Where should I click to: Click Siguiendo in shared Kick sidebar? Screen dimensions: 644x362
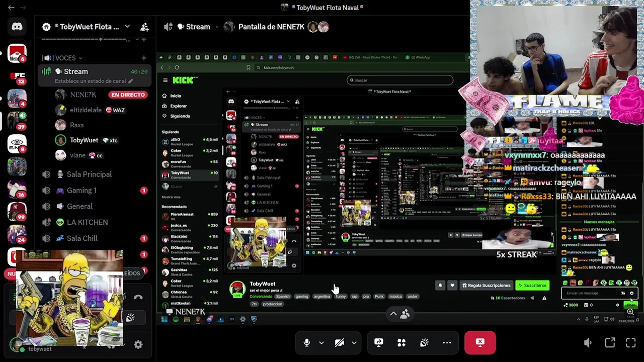(180, 116)
